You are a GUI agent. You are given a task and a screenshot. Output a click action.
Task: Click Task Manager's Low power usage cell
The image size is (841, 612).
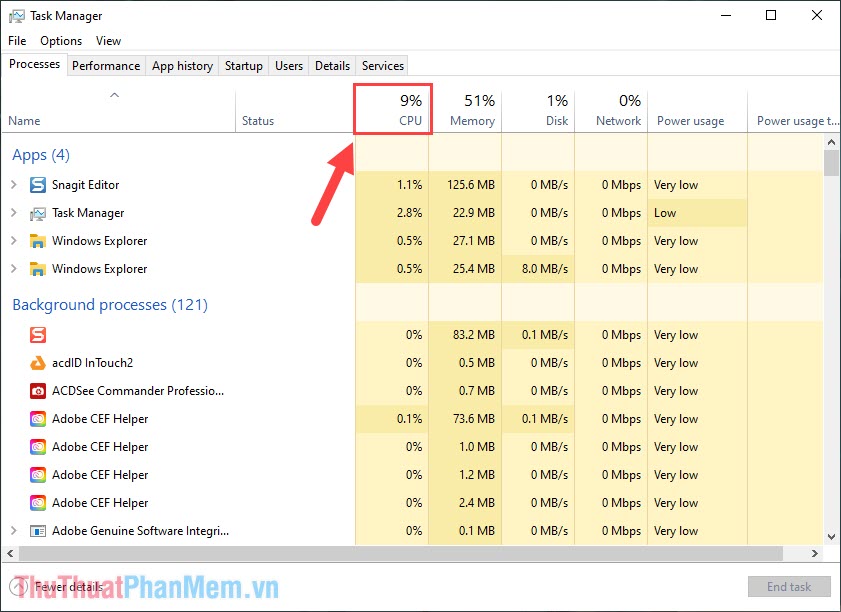697,213
